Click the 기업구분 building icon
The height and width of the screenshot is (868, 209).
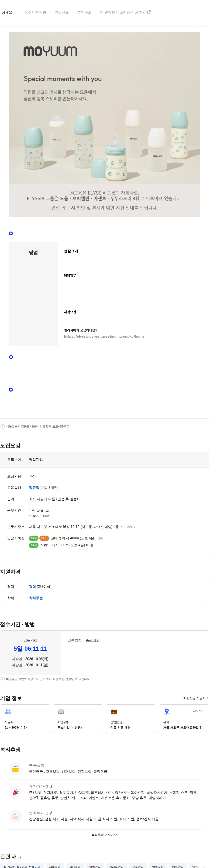(x=61, y=712)
